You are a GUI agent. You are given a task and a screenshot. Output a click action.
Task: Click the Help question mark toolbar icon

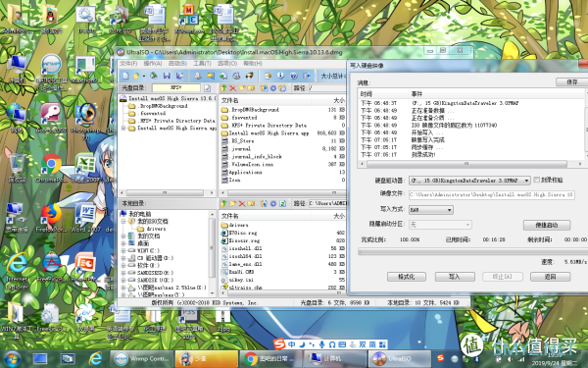pos(294,76)
